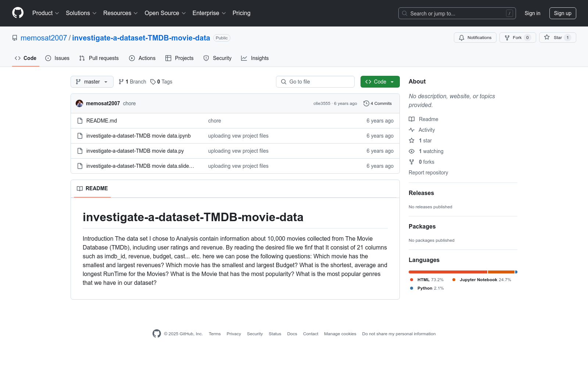This screenshot has height=368, width=588.
Task: Open the green Code dropdown
Action: click(380, 82)
